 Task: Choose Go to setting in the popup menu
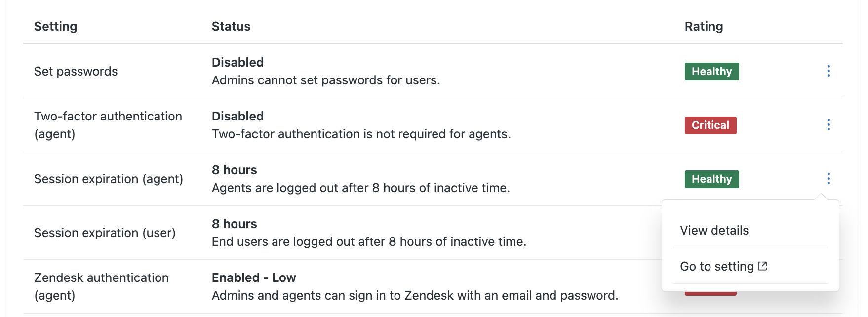coord(717,267)
